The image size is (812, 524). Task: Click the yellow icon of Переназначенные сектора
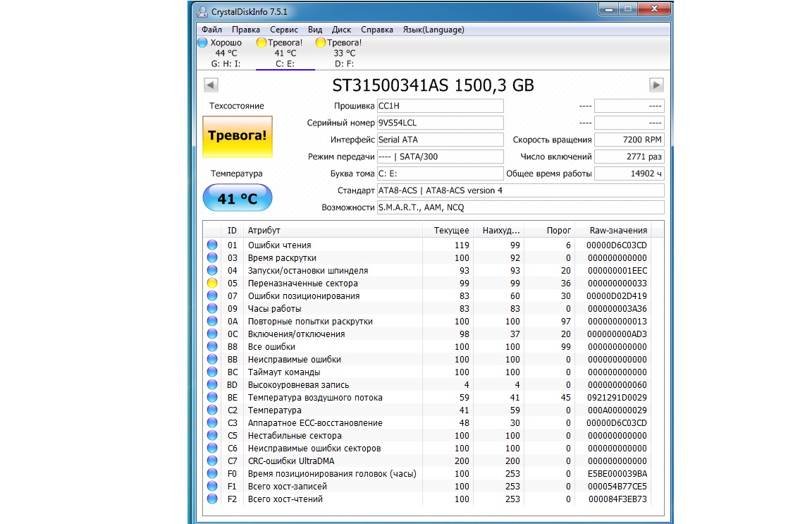click(212, 283)
